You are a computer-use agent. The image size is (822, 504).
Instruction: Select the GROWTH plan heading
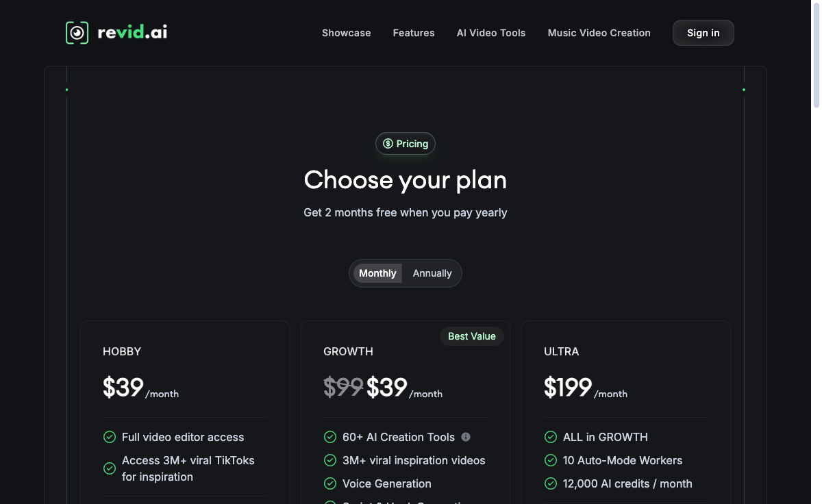pos(348,351)
